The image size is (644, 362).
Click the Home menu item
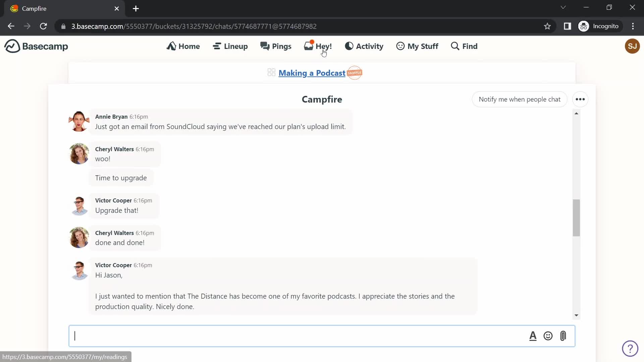pyautogui.click(x=183, y=46)
